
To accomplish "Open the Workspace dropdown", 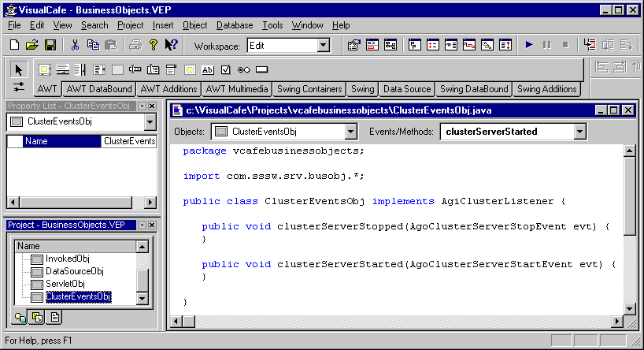I will coord(324,45).
